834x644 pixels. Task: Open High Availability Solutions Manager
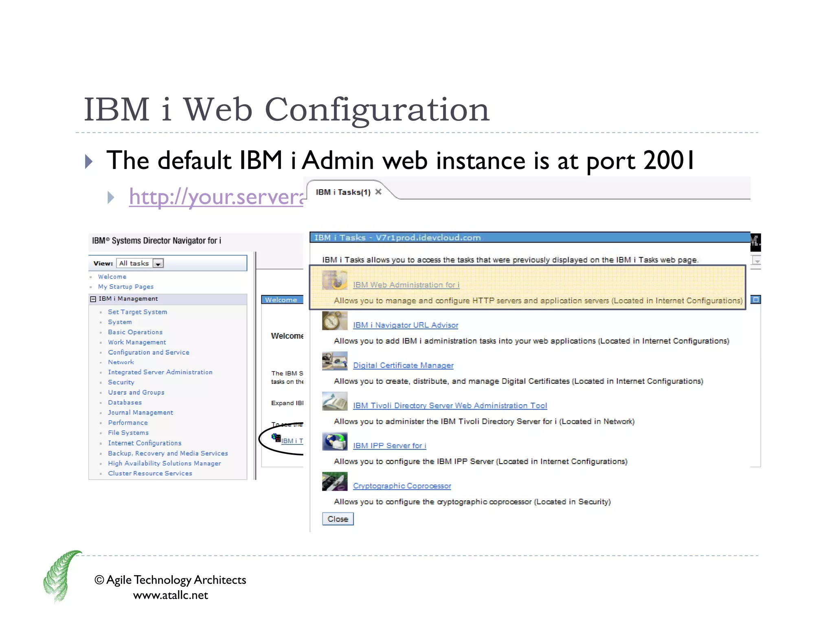[x=165, y=463]
